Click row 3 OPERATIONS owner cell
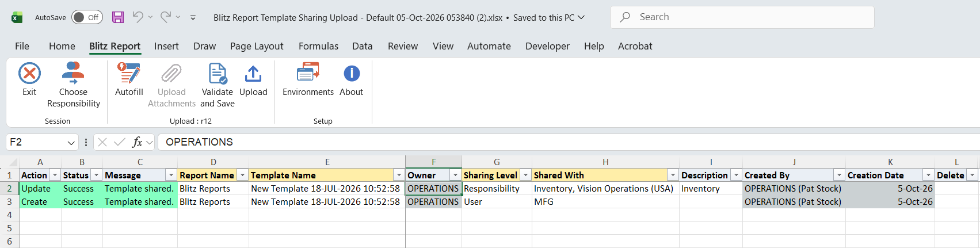The height and width of the screenshot is (248, 980). pyautogui.click(x=433, y=202)
